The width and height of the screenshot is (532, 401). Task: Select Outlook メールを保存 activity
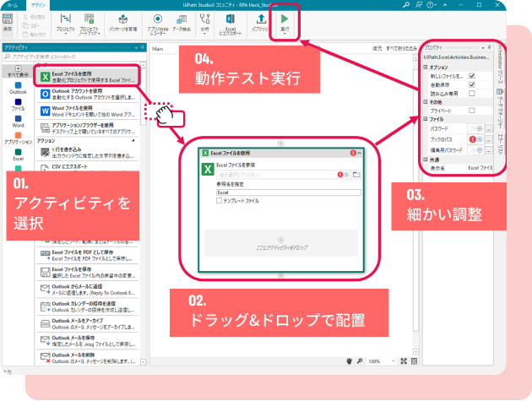click(87, 340)
